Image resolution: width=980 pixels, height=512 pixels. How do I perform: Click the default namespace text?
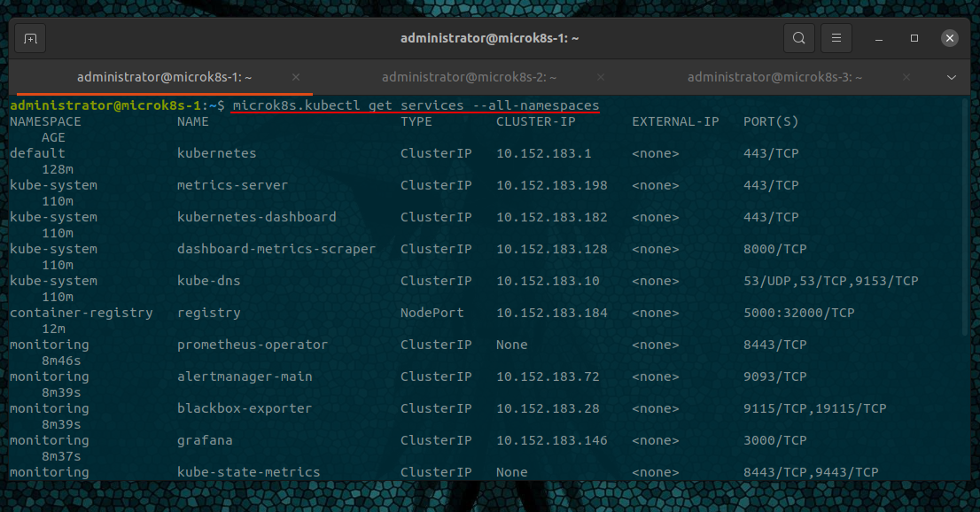37,153
